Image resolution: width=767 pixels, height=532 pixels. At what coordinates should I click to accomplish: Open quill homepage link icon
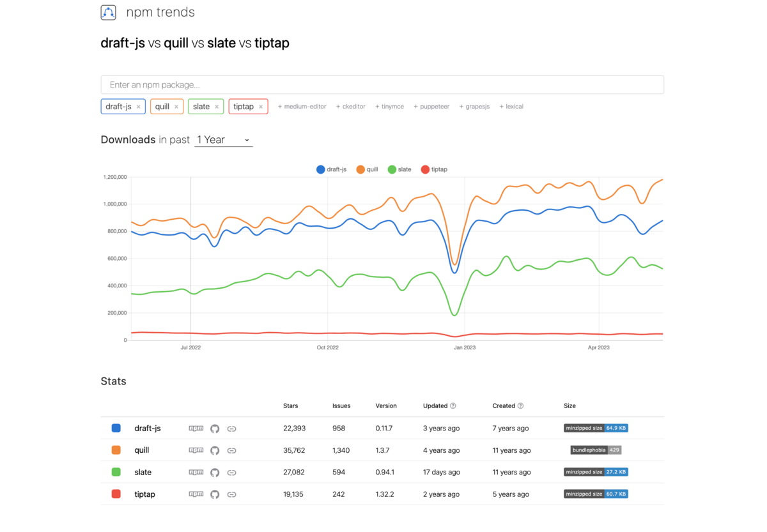[231, 450]
